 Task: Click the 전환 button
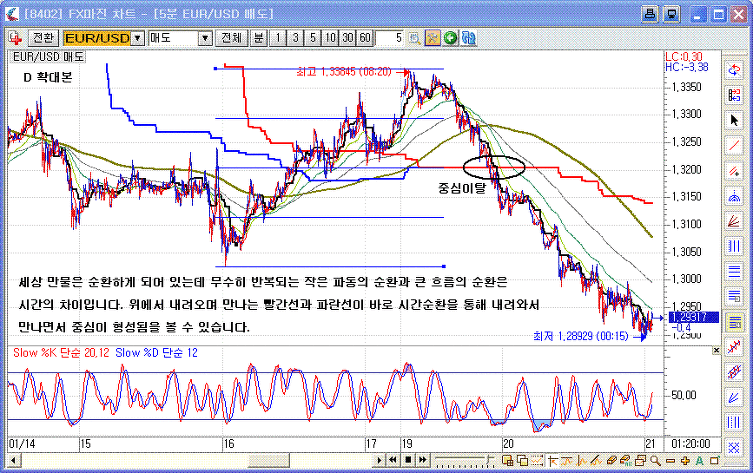[43, 38]
